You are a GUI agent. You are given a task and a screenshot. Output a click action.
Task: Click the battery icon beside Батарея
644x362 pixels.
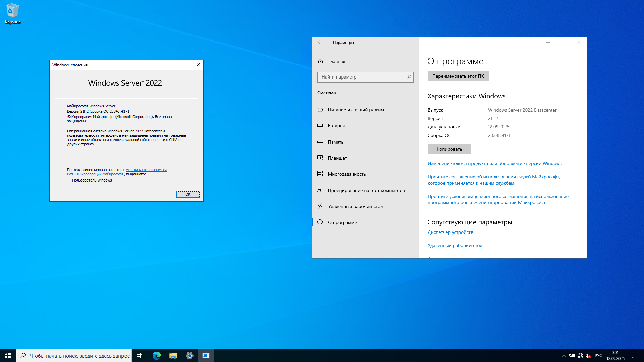320,126
